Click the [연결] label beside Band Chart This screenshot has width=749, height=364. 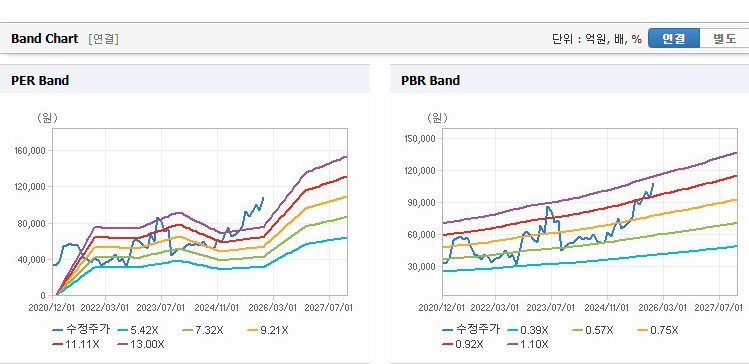click(103, 39)
